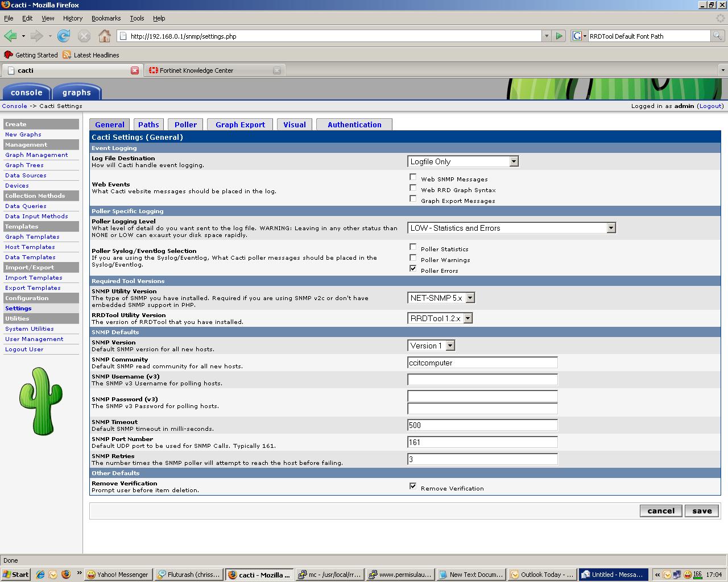The image size is (728, 582).
Task: Close the cacti browser tab
Action: point(135,70)
